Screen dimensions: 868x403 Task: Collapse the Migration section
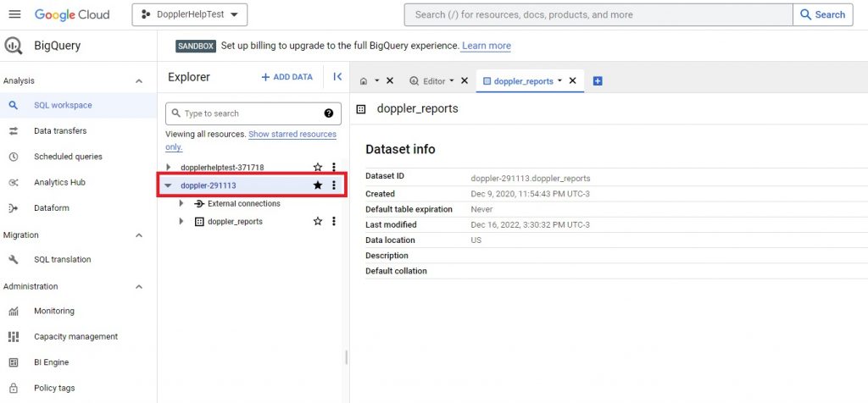(139, 235)
